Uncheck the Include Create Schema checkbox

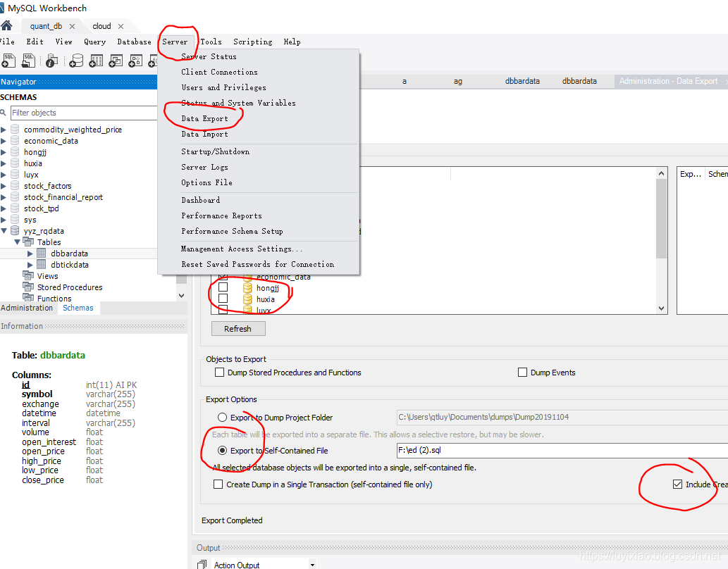click(x=677, y=484)
